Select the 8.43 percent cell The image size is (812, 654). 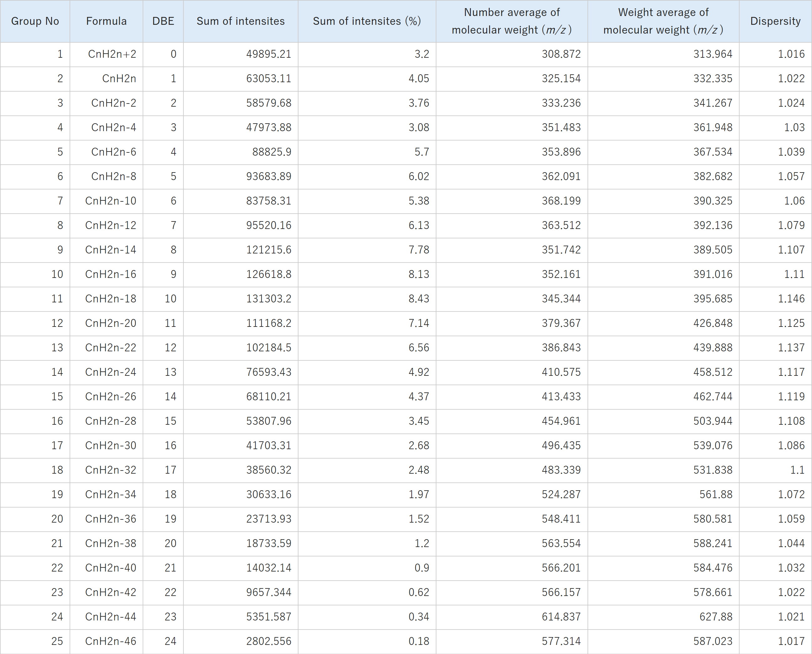click(367, 299)
